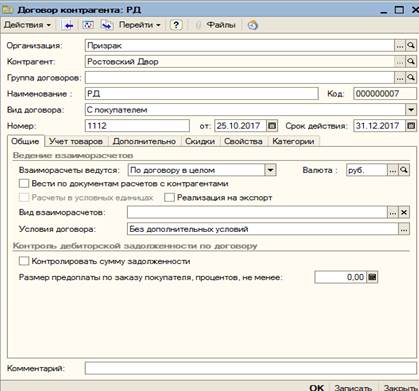Click the Срок действия date field 31.12.2017
419x391 pixels.
point(379,126)
